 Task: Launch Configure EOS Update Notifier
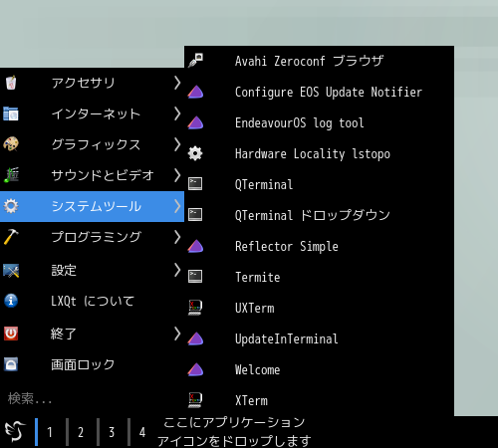tap(319, 92)
